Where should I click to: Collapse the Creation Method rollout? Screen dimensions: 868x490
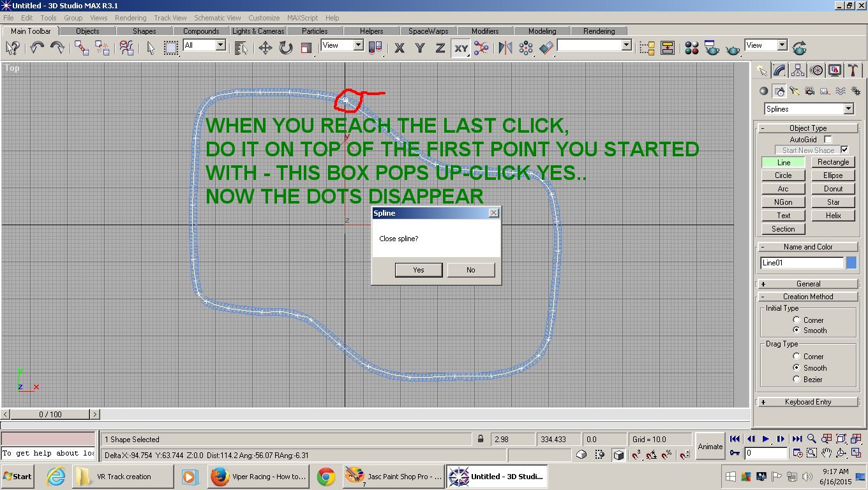[808, 297]
